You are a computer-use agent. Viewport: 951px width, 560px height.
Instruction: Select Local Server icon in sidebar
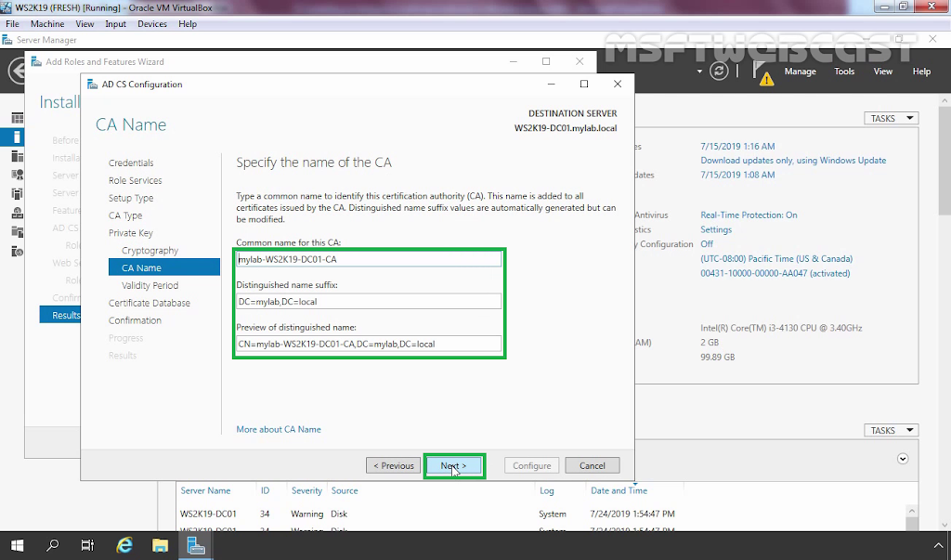tap(17, 137)
